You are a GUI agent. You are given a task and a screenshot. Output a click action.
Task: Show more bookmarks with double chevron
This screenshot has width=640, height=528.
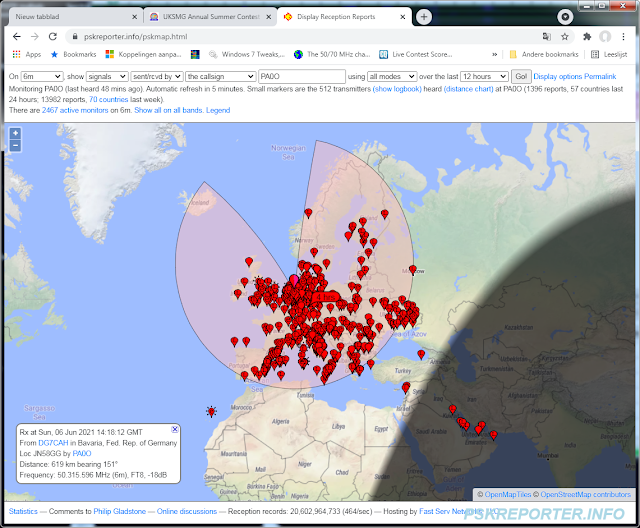[x=494, y=54]
